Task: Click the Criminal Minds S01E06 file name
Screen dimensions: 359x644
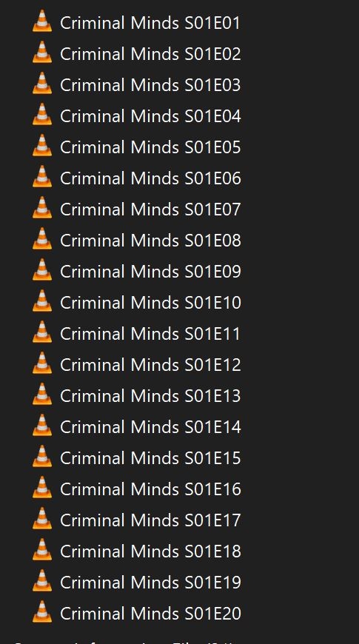Action: click(150, 178)
